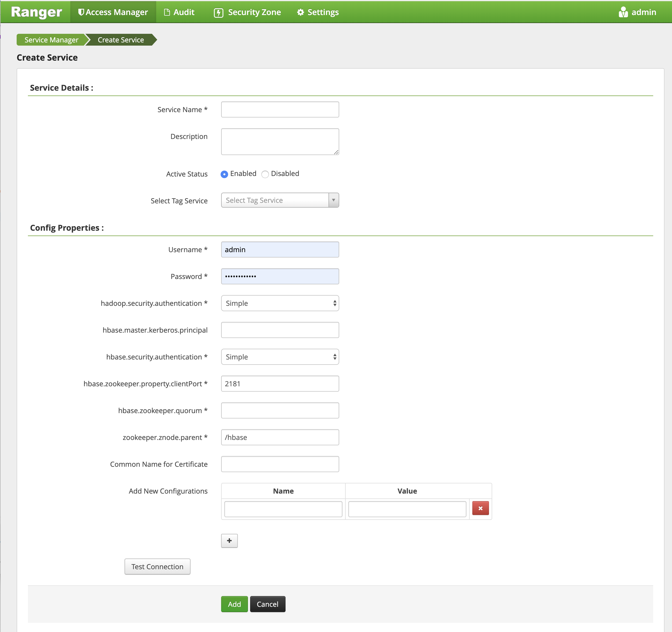Image resolution: width=672 pixels, height=632 pixels.
Task: Click the Description resize handle
Action: click(x=336, y=152)
